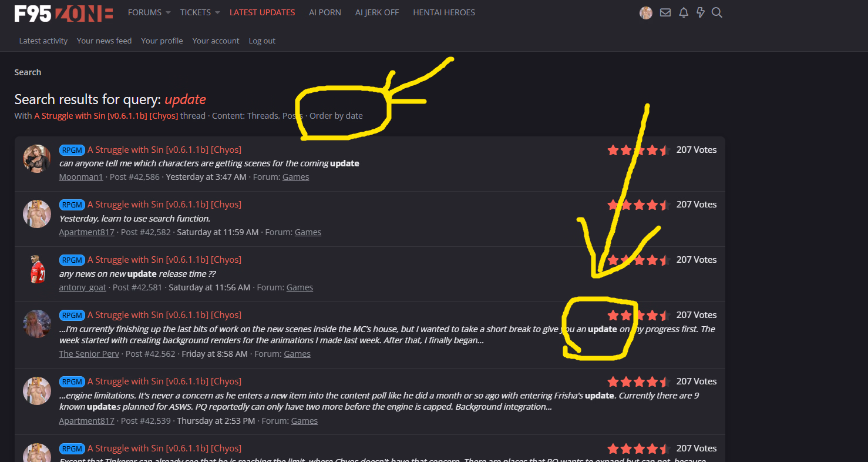
Task: Click the "Post #42,586" text
Action: [x=134, y=177]
